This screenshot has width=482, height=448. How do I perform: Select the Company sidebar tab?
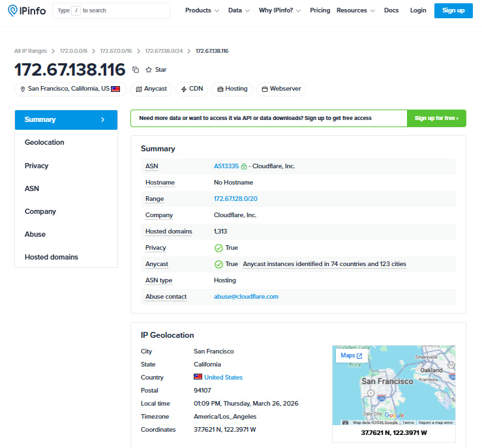pyautogui.click(x=66, y=212)
